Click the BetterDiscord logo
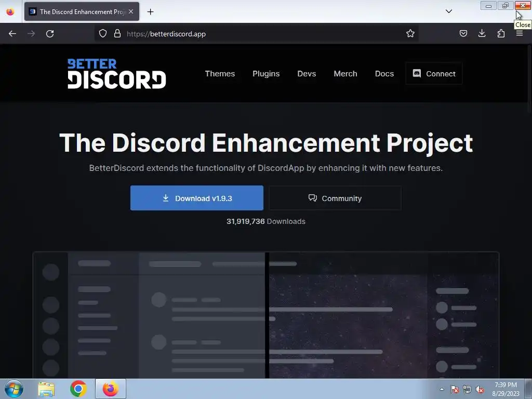 pyautogui.click(x=117, y=74)
